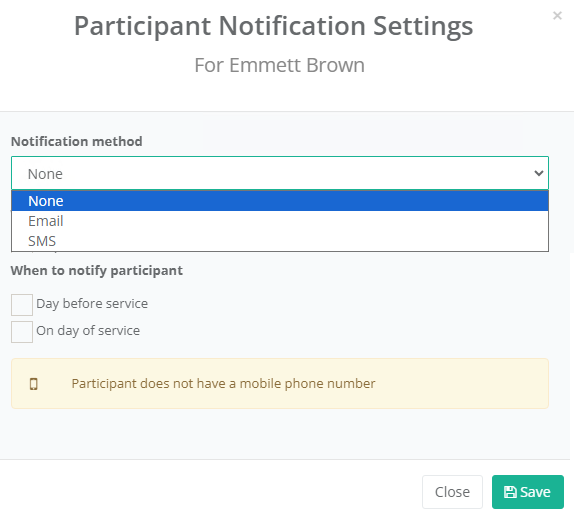Select Email as notification method
The width and height of the screenshot is (574, 514).
tap(280, 221)
